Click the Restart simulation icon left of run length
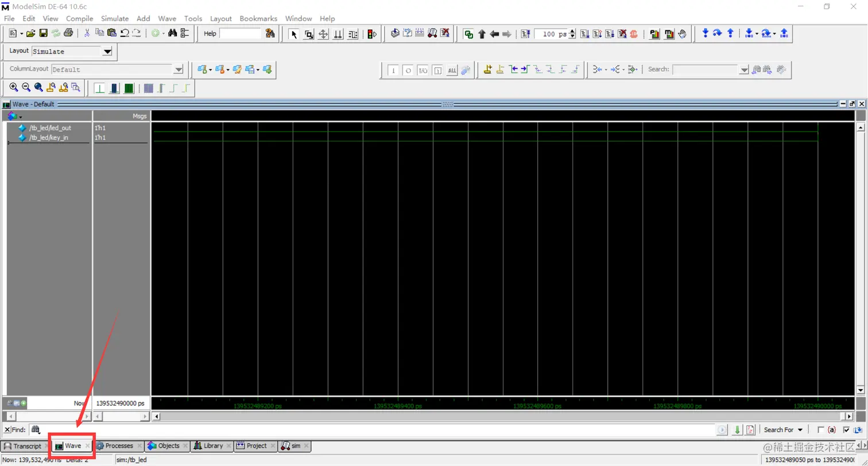 click(x=525, y=34)
